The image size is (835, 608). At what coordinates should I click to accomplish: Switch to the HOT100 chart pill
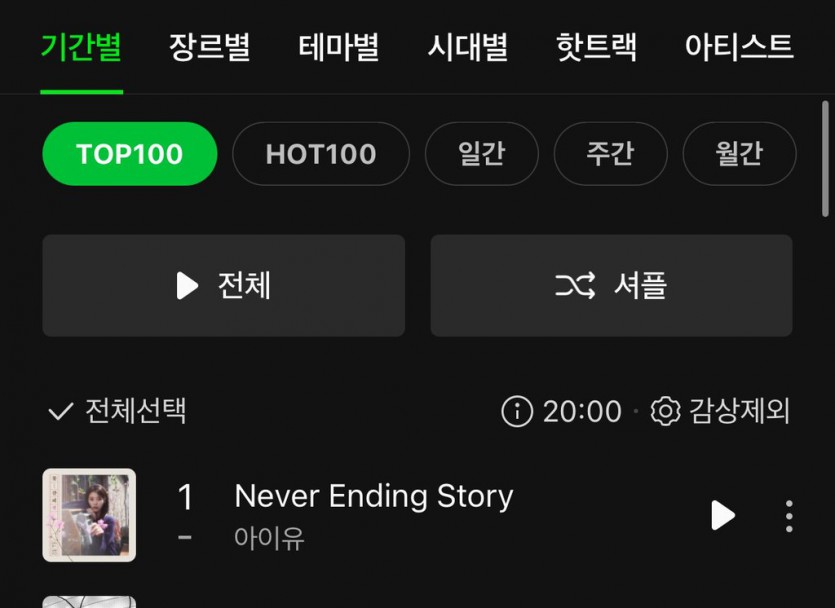pyautogui.click(x=321, y=154)
